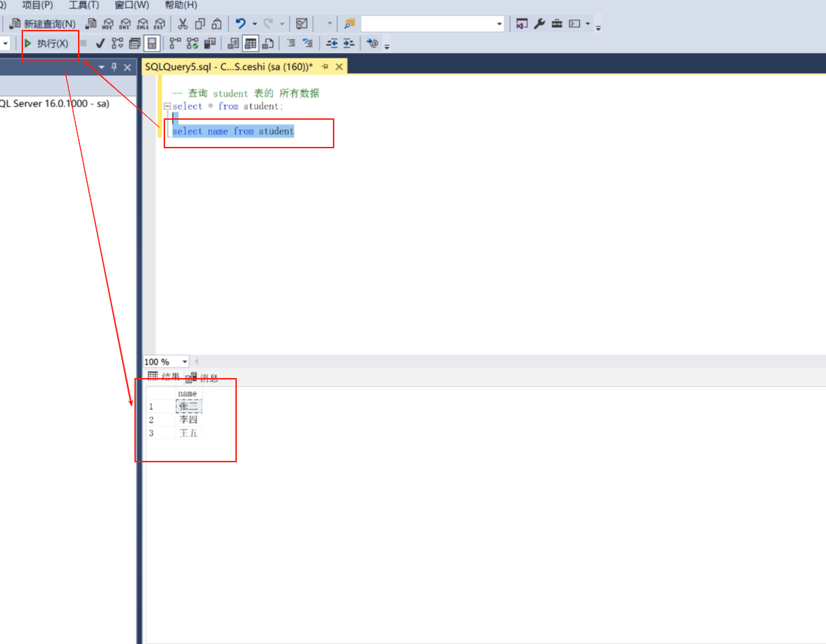Screen dimensions: 826x644
Task: Open the 100 % zoom dropdown
Action: point(185,362)
